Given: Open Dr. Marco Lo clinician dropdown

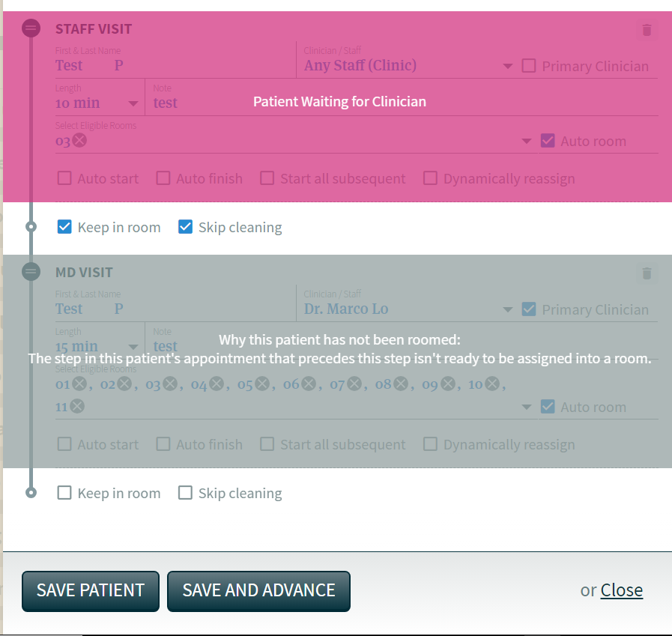Looking at the screenshot, I should 508,310.
